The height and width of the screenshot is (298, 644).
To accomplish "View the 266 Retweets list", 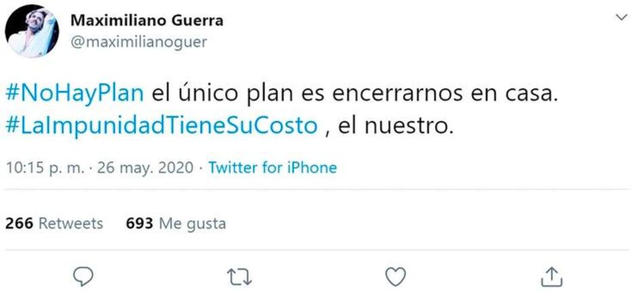I will [x=54, y=223].
